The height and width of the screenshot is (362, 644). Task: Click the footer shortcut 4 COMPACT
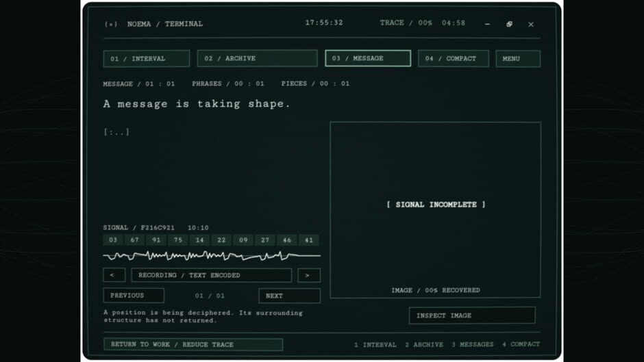pyautogui.click(x=521, y=344)
